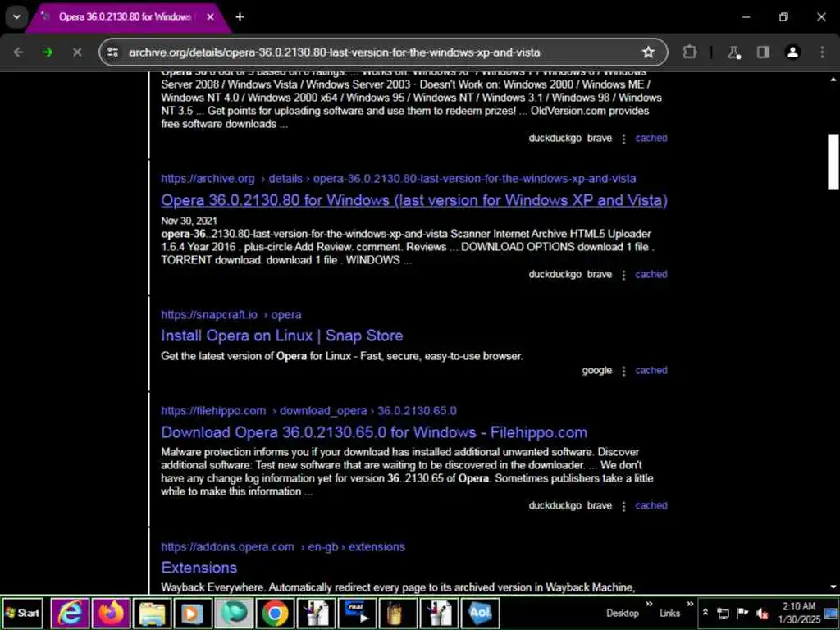Open the Extensions puzzle icon
This screenshot has height=630, width=840.
pyautogui.click(x=690, y=52)
